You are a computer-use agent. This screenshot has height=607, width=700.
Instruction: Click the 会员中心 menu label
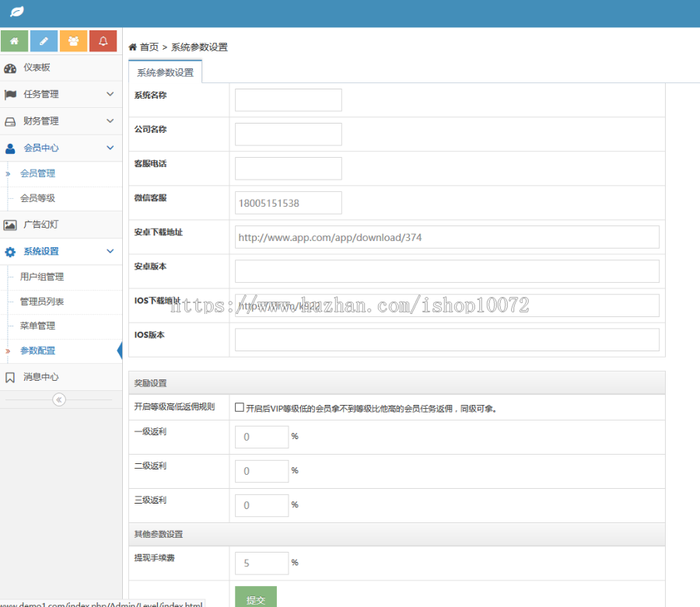[x=41, y=148]
